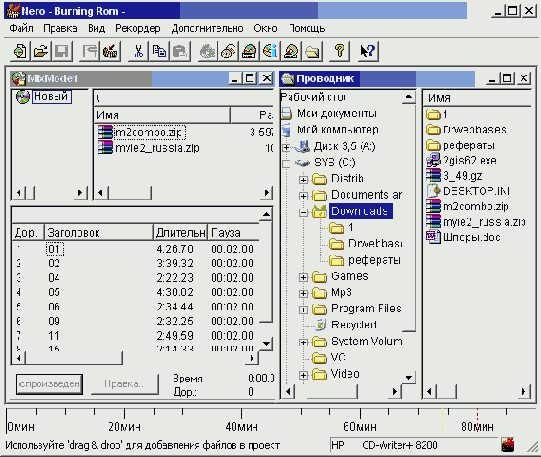Click the erase disc toolbar icon
Screen dimensions: 541x457
click(x=291, y=51)
